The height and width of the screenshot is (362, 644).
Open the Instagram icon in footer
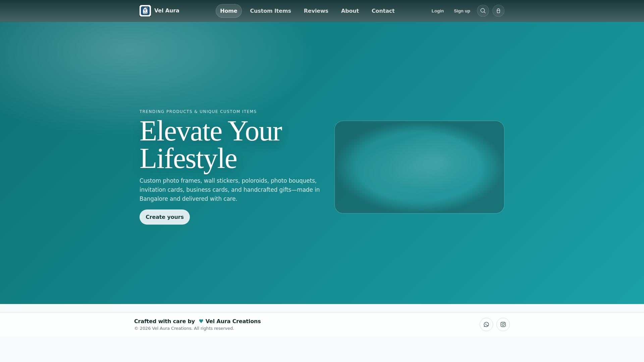point(503,324)
